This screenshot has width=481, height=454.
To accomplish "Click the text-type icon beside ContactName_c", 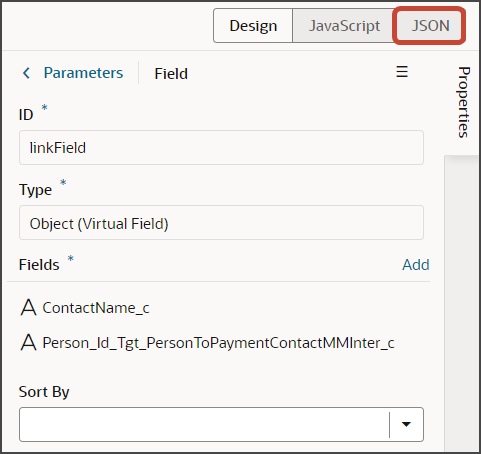I will (28, 307).
